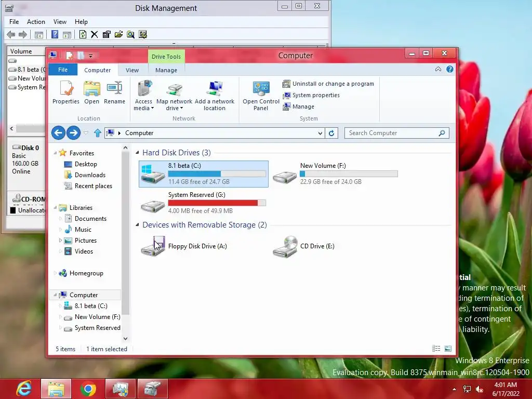The image size is (532, 399).
Task: Click navigation pane scroll down arrow
Action: [126, 338]
